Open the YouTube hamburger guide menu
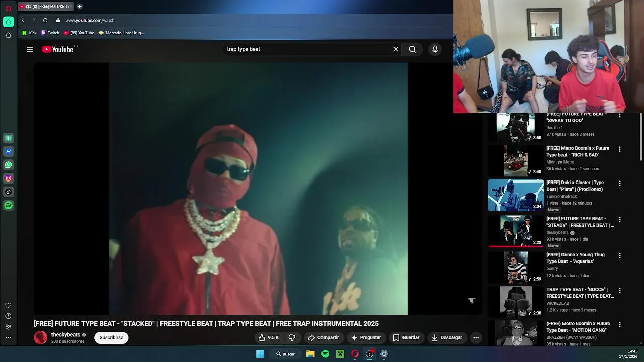 (x=30, y=49)
